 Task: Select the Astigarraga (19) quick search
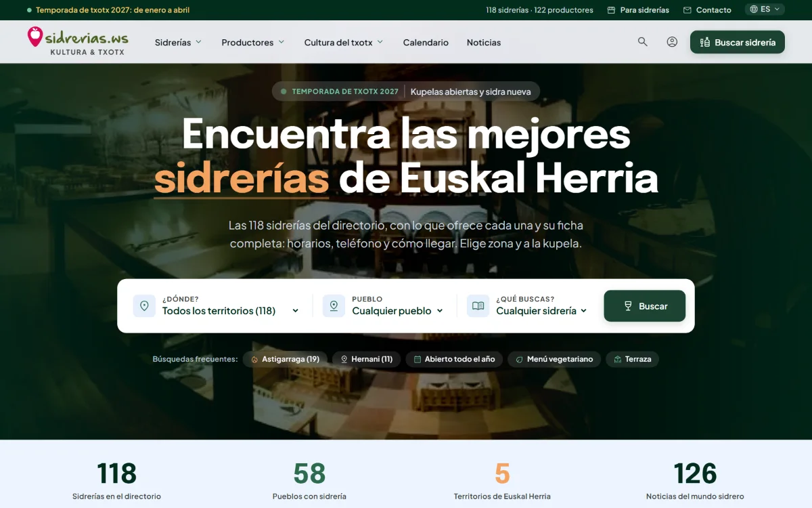click(286, 359)
